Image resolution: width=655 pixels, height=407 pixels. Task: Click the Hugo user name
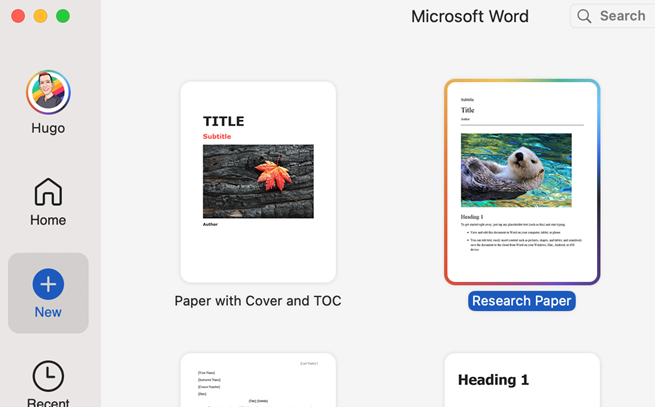[x=48, y=128]
